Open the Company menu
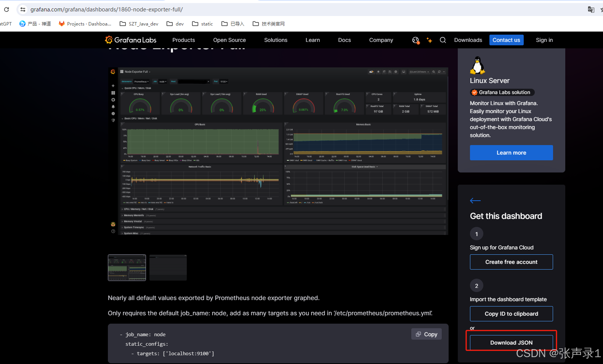This screenshot has width=603, height=364. [x=381, y=40]
